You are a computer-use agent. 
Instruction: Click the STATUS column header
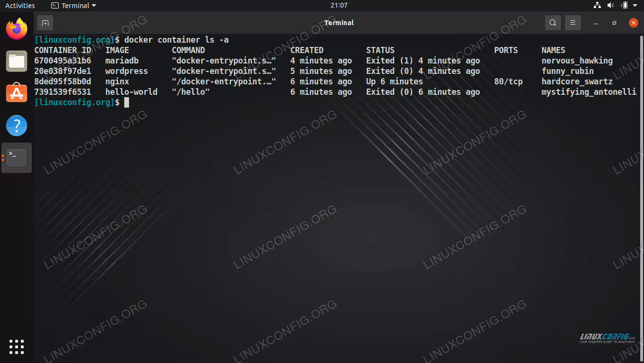tap(380, 50)
